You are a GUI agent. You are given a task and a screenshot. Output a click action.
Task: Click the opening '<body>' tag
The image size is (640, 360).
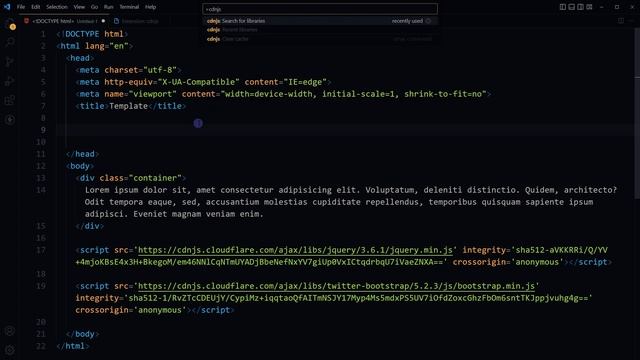tap(80, 166)
